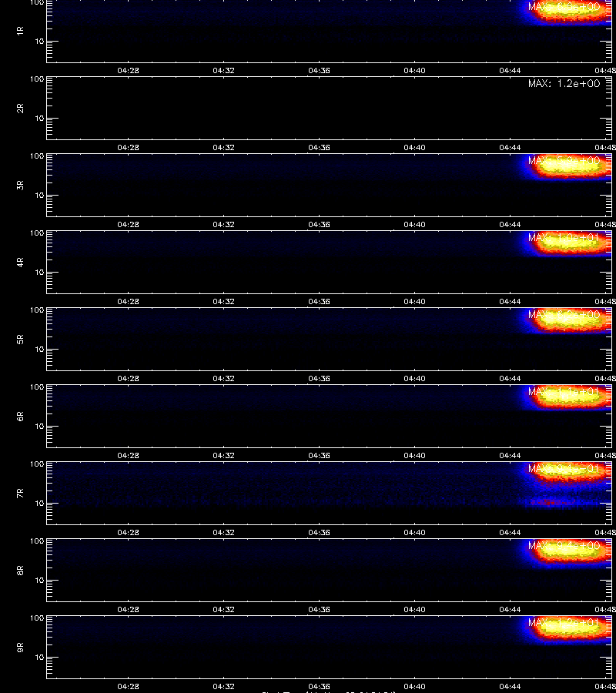This screenshot has width=616, height=693.
Task: Click the 100 y-axis label of the 4R panel
Action: coord(37,233)
